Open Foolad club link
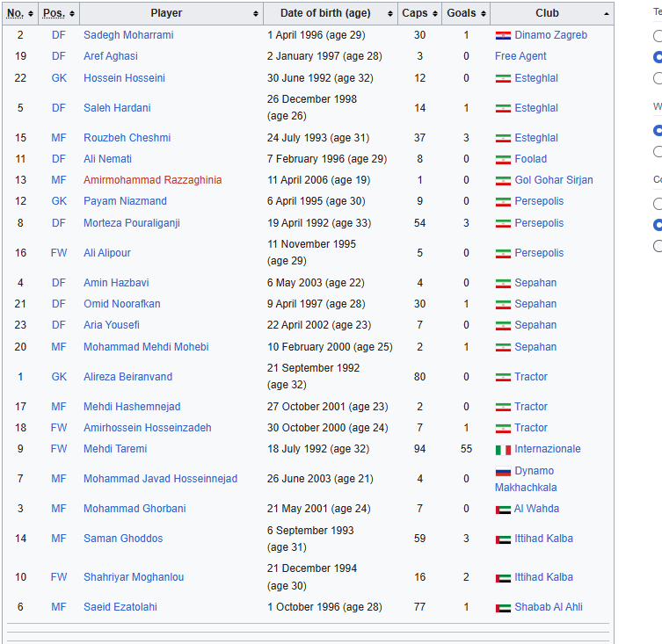The height and width of the screenshot is (644, 662). (531, 159)
